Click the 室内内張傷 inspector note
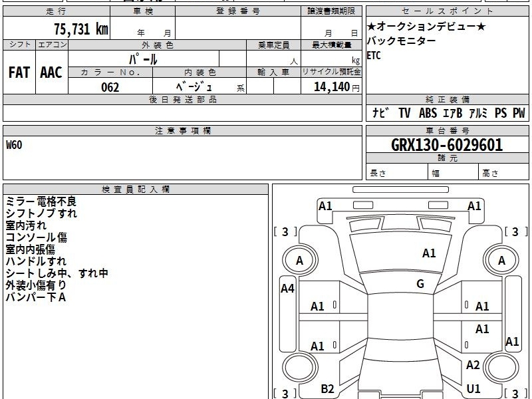532x399 pixels. [x=30, y=249]
